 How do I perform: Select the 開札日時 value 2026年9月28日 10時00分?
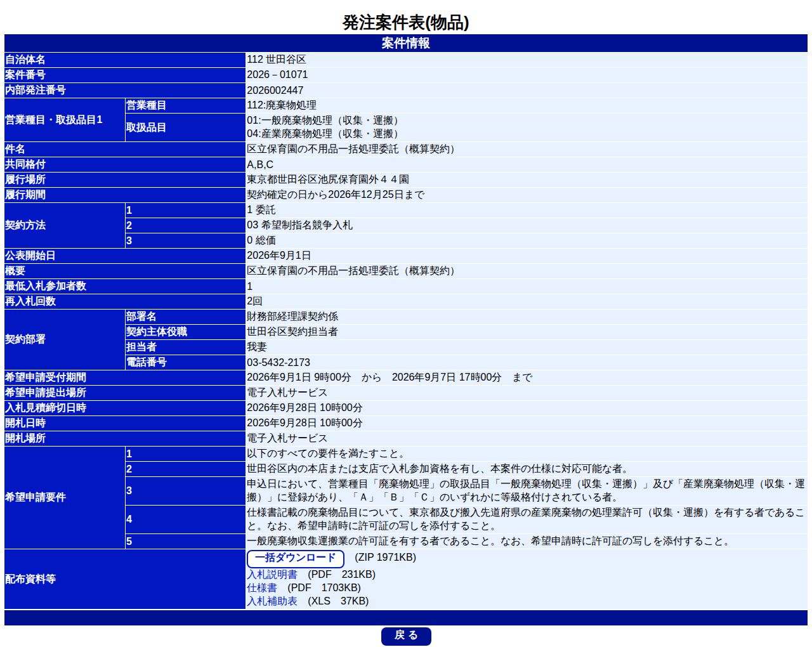pyautogui.click(x=304, y=423)
